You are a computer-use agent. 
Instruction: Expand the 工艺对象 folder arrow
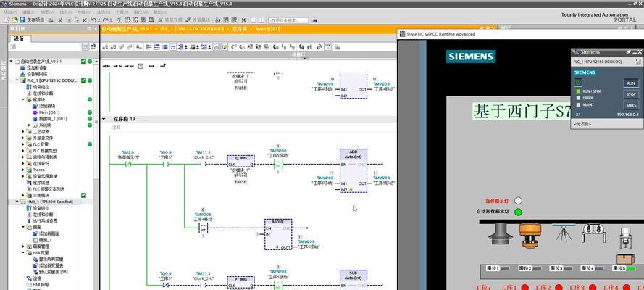23,131
